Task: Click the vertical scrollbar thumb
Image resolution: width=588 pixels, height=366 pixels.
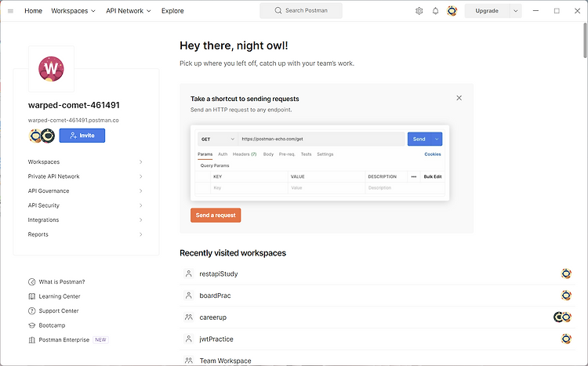Action: tap(585, 41)
